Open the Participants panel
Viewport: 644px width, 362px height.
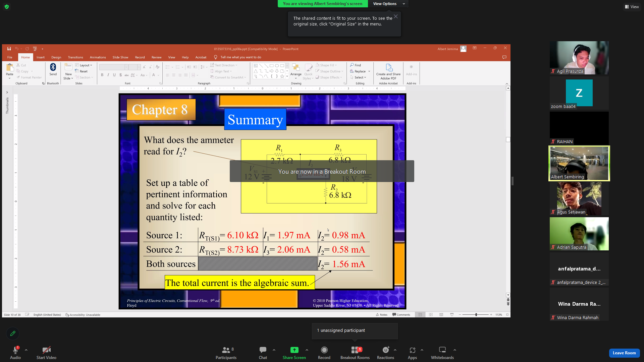click(x=226, y=353)
